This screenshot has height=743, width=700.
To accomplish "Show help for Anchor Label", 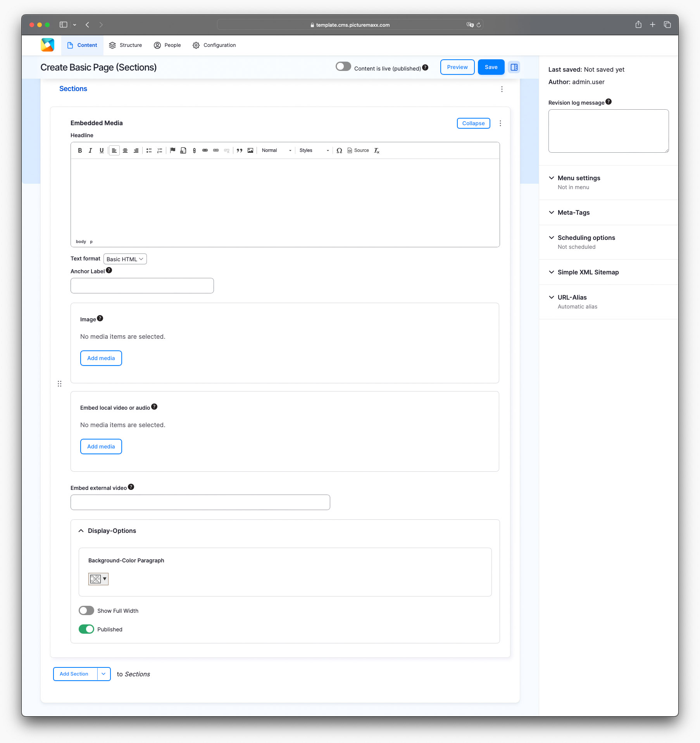I will (x=109, y=270).
